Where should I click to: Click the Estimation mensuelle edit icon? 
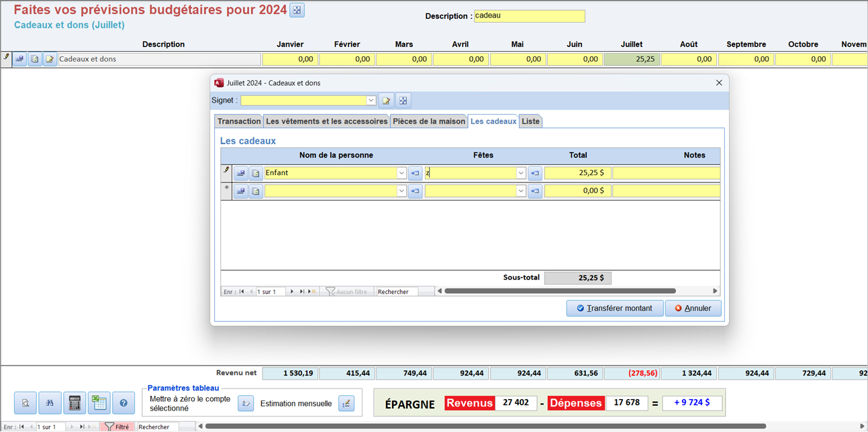pyautogui.click(x=346, y=403)
